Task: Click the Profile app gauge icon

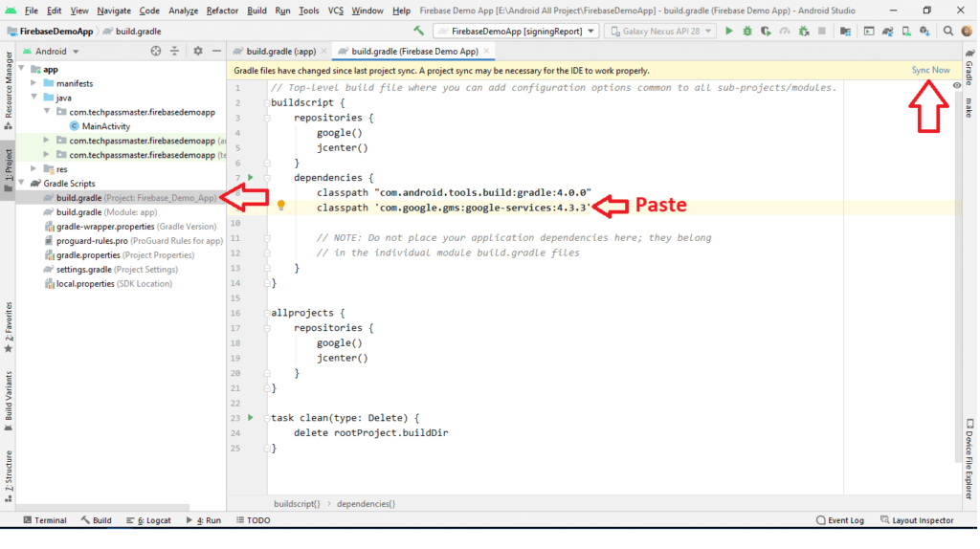Action: point(785,31)
